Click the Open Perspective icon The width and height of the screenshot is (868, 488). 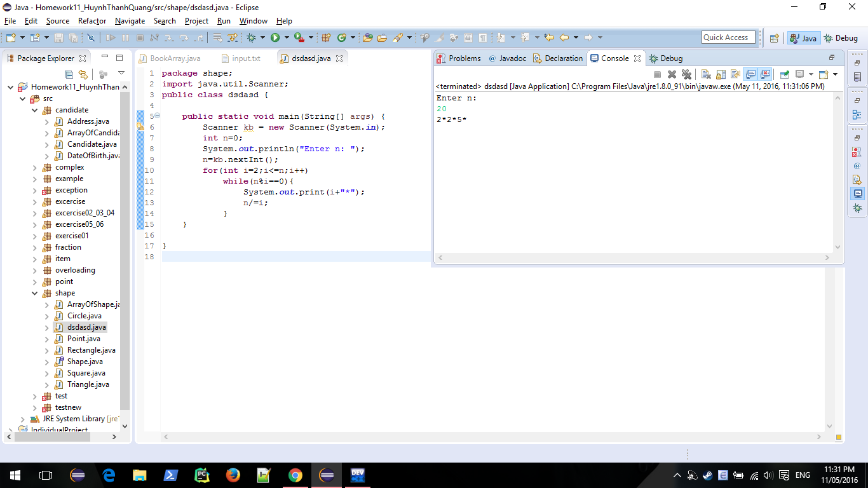[x=774, y=38]
